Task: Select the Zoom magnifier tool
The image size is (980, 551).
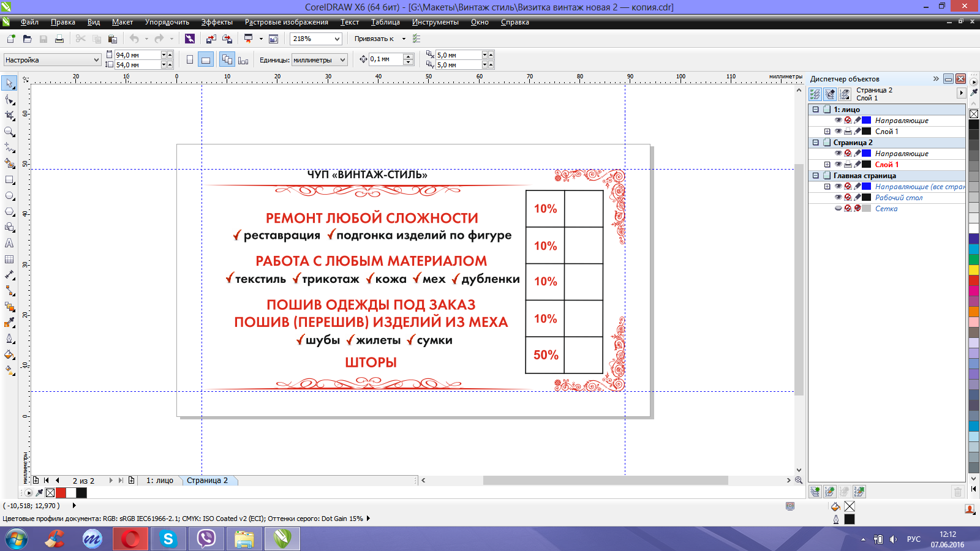Action: pyautogui.click(x=10, y=132)
